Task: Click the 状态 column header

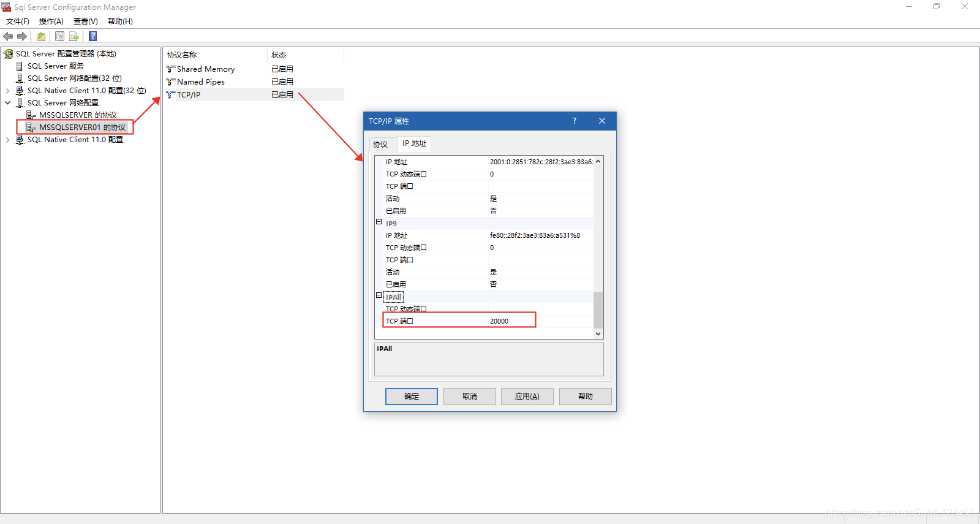Action: pos(306,55)
